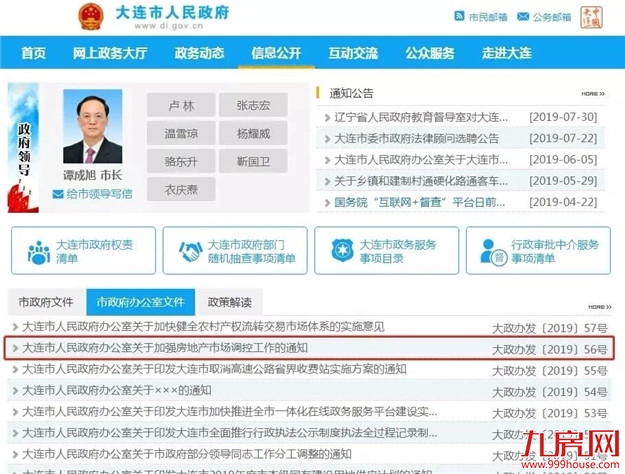Open notice 辽宁省人民政府教育督导室对大连
The height and width of the screenshot is (474, 625).
coord(421,117)
